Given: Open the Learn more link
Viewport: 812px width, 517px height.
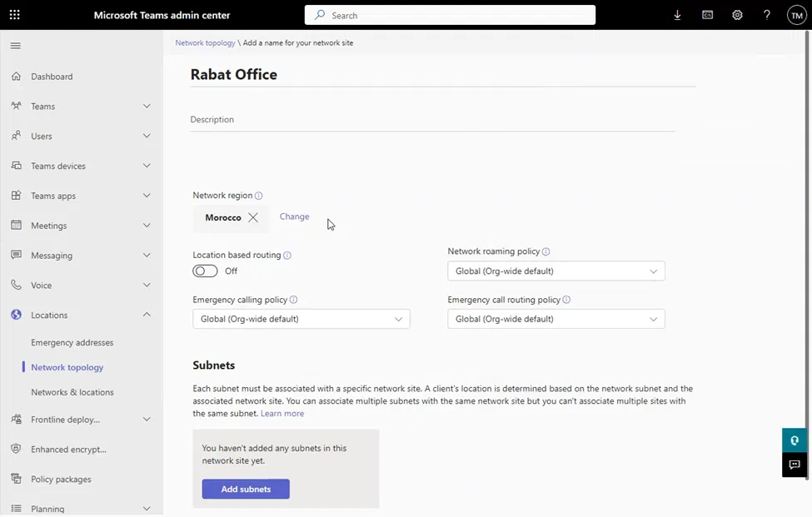Looking at the screenshot, I should [281, 413].
